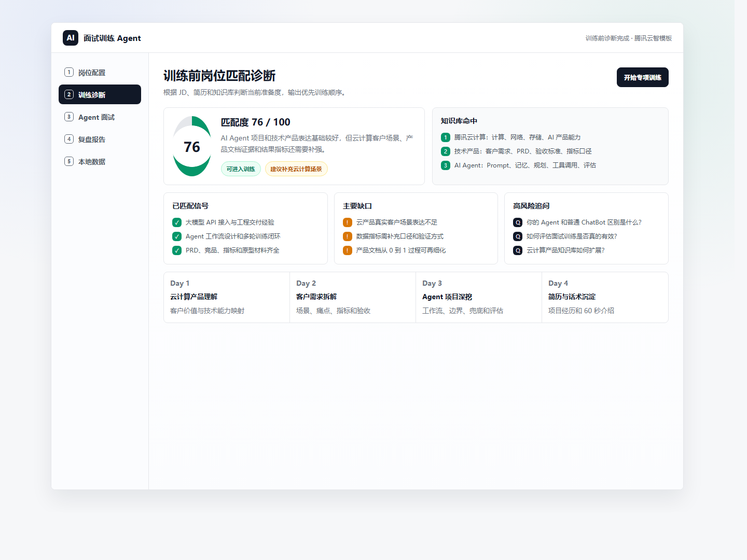Open the Day 4 简历与话术沉淀 card
Viewport: 747px width, 560px height.
click(x=605, y=297)
